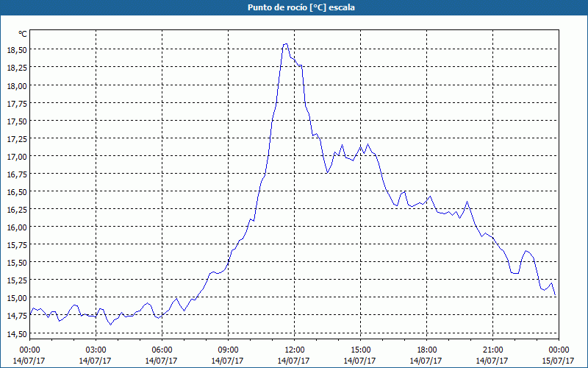Click the 18:00 time label
588x368 pixels.
[x=426, y=350]
